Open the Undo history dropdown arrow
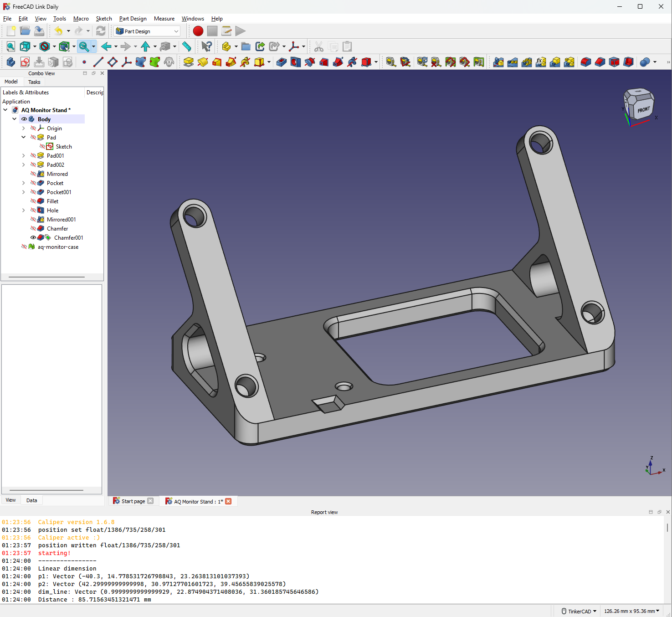672x617 pixels. (x=68, y=31)
